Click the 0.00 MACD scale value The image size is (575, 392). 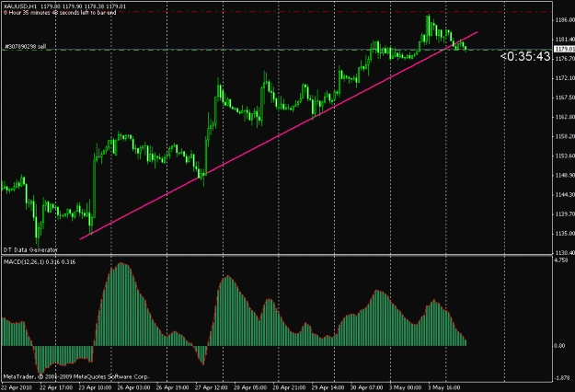(559, 346)
